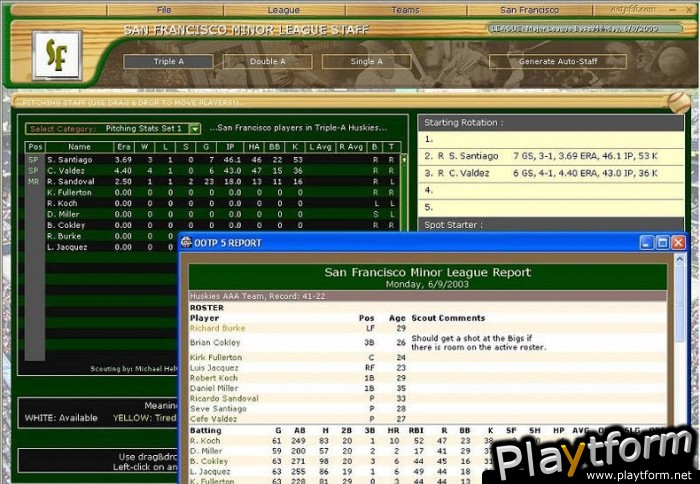Screen dimensions: 700x484
Task: Click the SF team logo icon
Action: pos(57,55)
